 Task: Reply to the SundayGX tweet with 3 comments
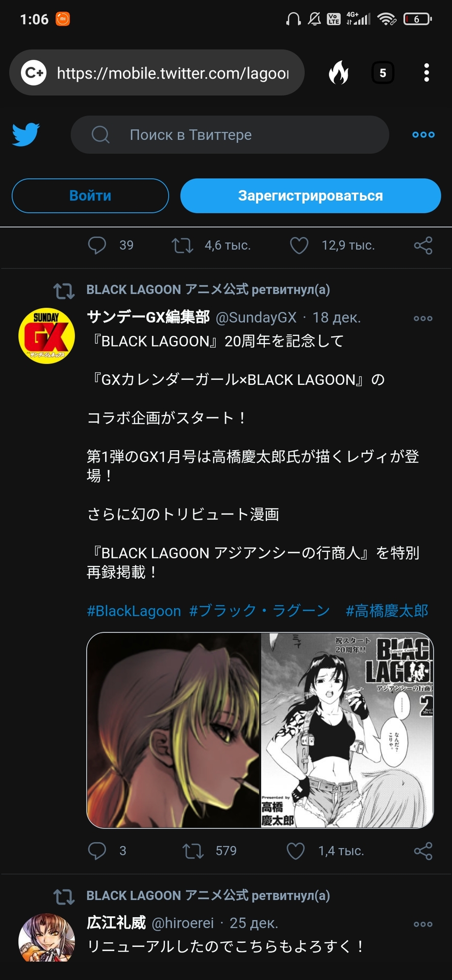(97, 851)
